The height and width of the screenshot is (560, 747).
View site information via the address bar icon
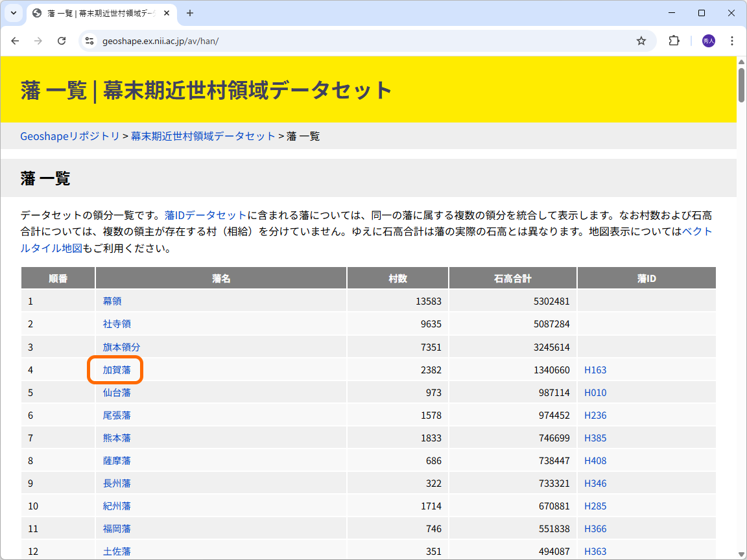tap(88, 41)
